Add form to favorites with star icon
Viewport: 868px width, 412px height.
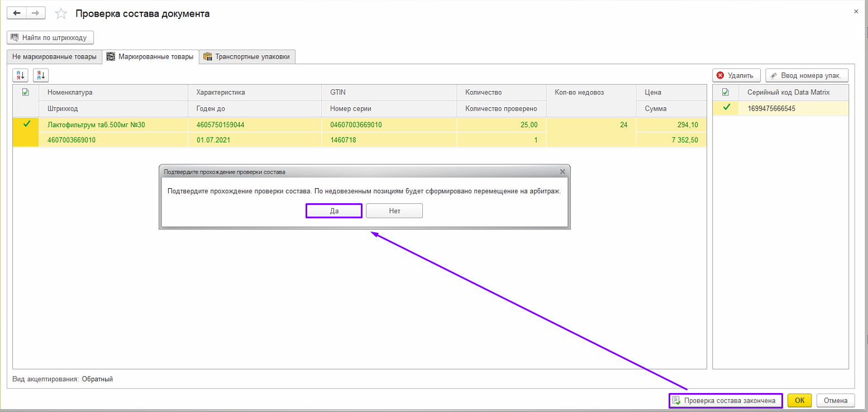61,13
